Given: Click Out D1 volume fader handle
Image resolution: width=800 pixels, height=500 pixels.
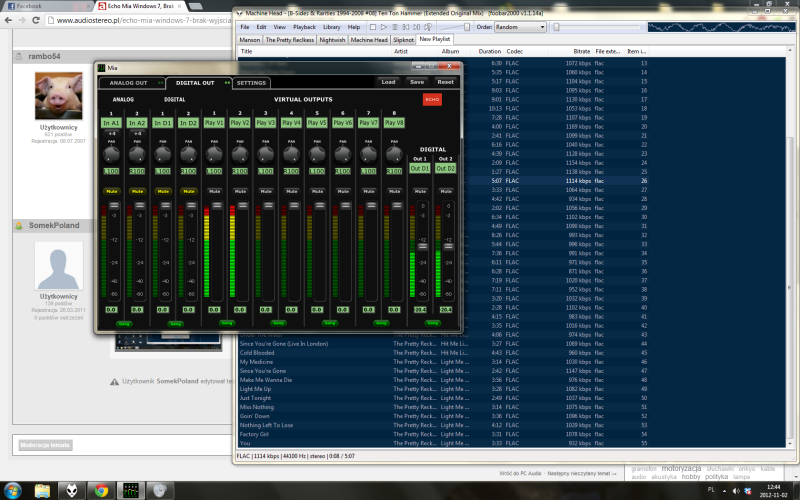Looking at the screenshot, I should click(x=422, y=246).
